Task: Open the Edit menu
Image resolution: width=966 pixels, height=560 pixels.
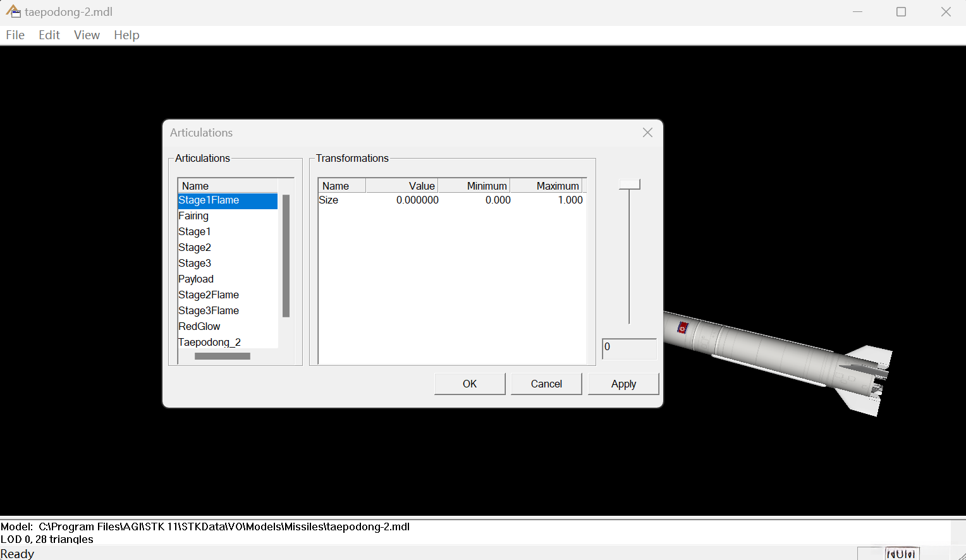Action: coord(49,35)
